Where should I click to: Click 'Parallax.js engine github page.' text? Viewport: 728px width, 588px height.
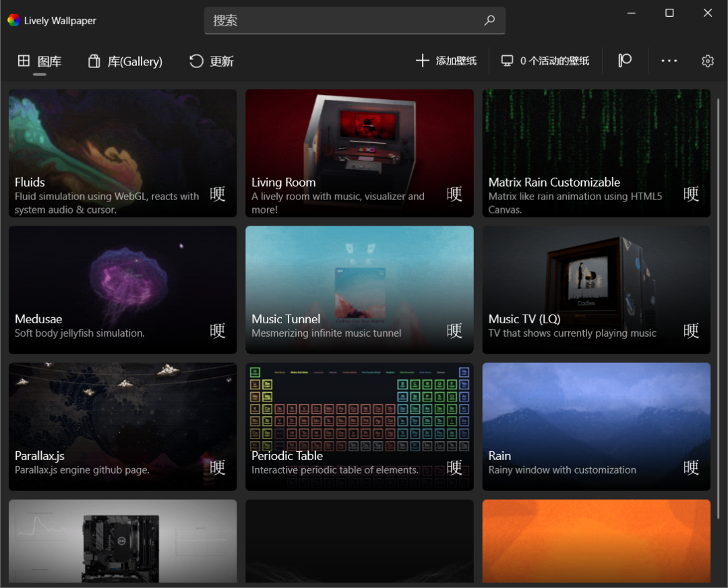[82, 470]
